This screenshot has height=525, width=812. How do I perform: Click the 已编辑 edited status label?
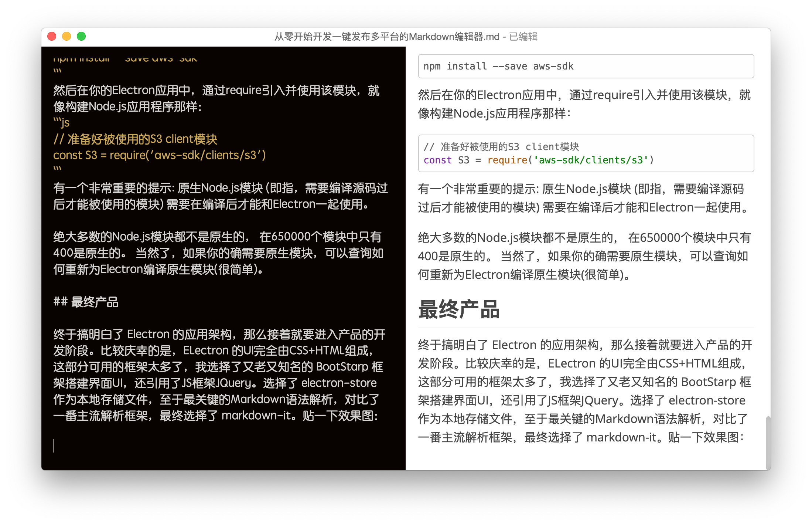(523, 37)
